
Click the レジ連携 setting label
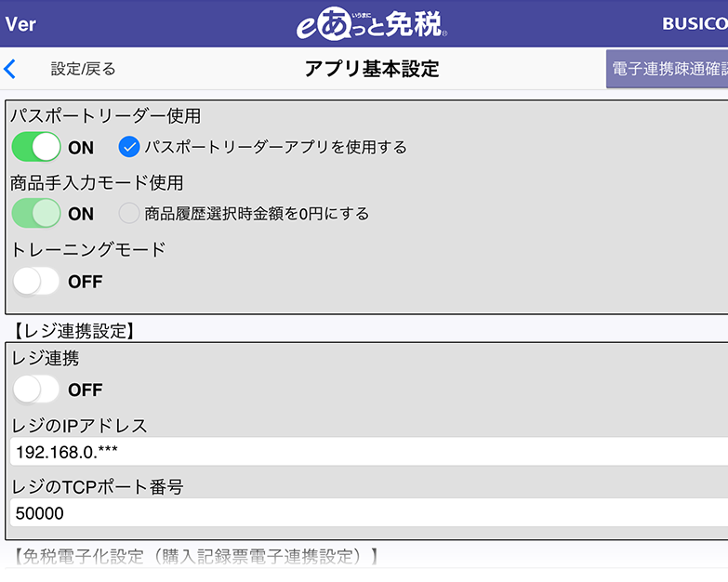pyautogui.click(x=45, y=358)
